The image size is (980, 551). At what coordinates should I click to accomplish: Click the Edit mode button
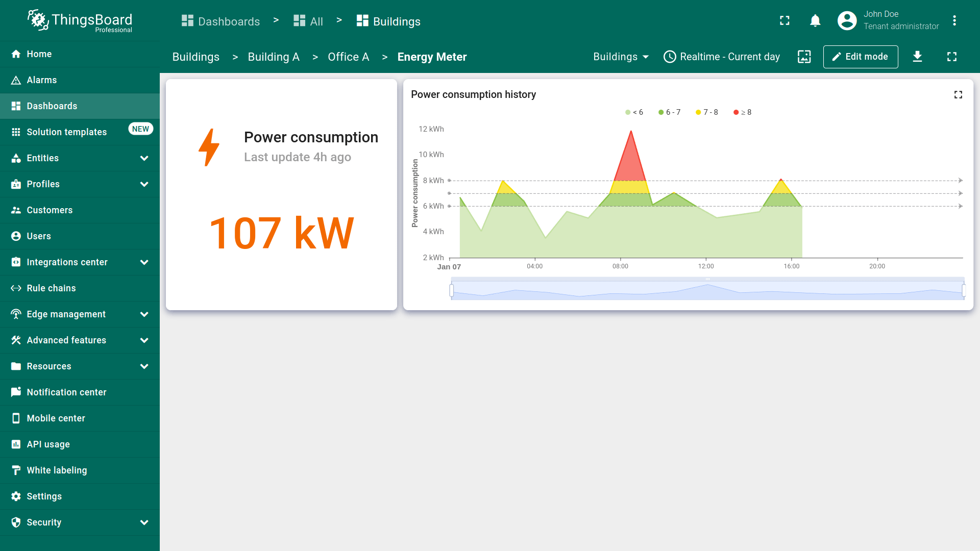coord(860,57)
